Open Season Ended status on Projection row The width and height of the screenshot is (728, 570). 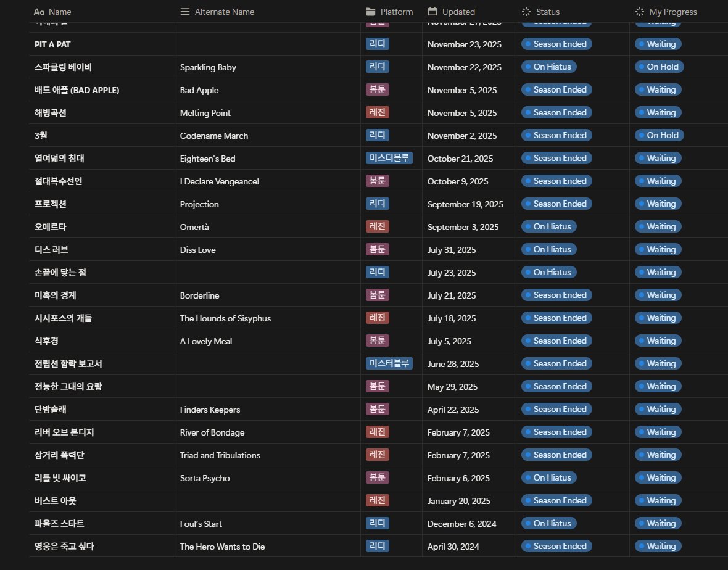[556, 204]
